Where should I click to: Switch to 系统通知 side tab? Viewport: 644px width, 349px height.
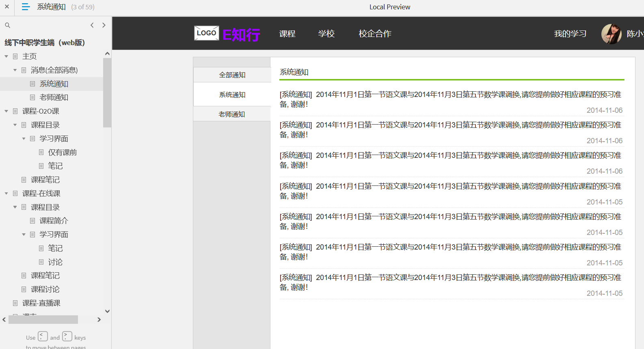232,95
